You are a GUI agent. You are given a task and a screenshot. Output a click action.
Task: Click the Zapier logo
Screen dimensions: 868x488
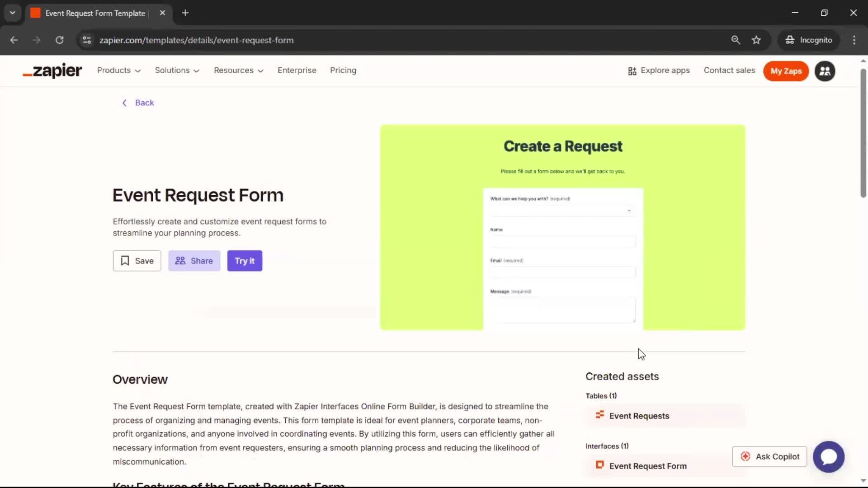52,71
